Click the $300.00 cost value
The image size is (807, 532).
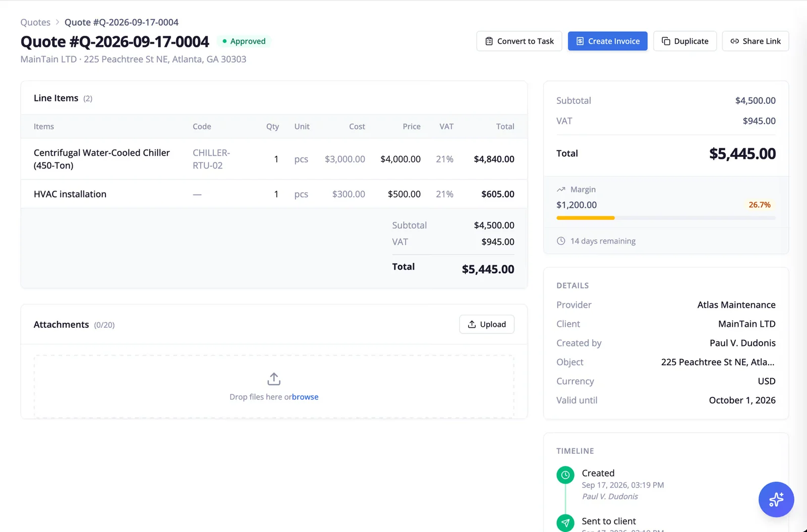pos(349,194)
